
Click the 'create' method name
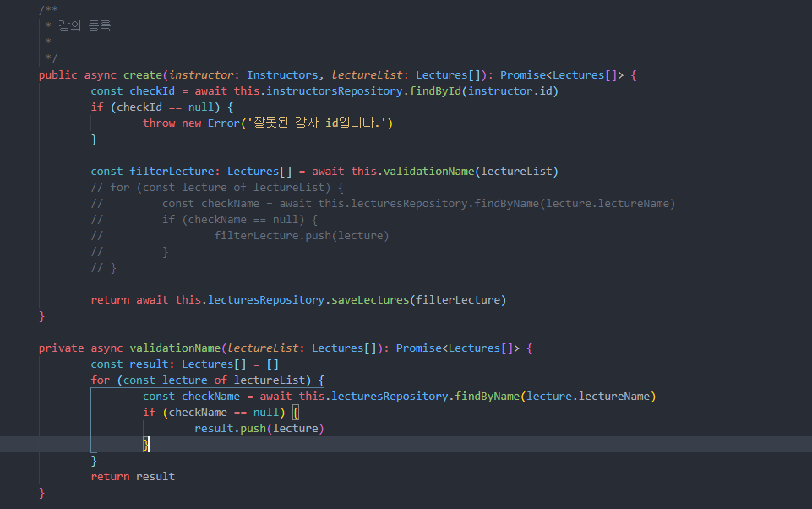tap(143, 74)
